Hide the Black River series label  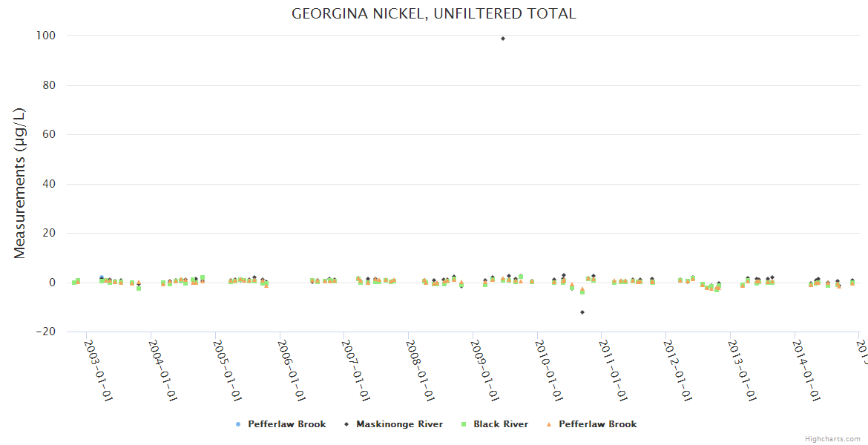tap(501, 424)
